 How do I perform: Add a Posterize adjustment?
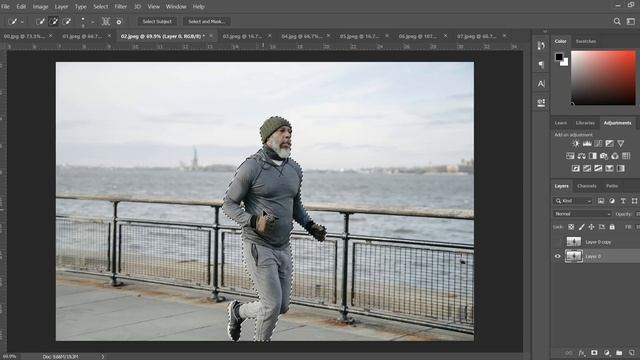(587, 168)
